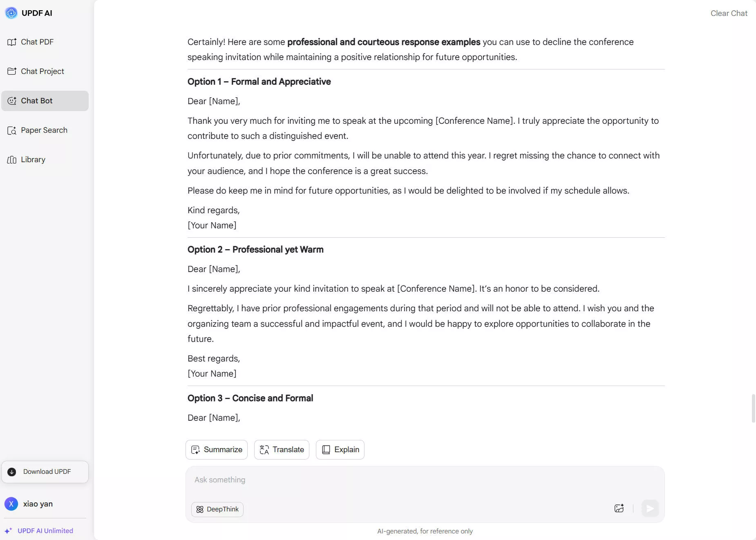Image resolution: width=756 pixels, height=540 pixels.
Task: Click the Explain book icon
Action: click(326, 449)
